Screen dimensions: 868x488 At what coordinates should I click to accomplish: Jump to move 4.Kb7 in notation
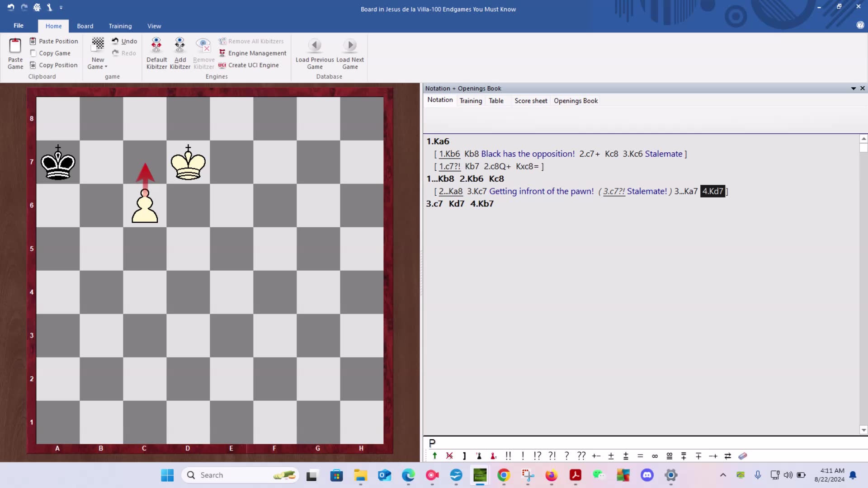[x=482, y=204]
